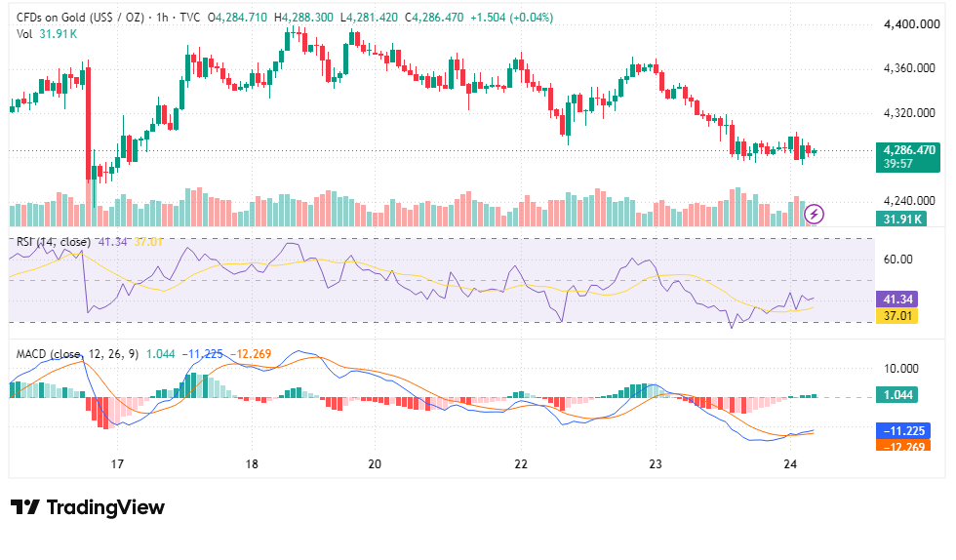The width and height of the screenshot is (956, 560).
Task: Click the green volume tag 31.91K
Action: (901, 219)
